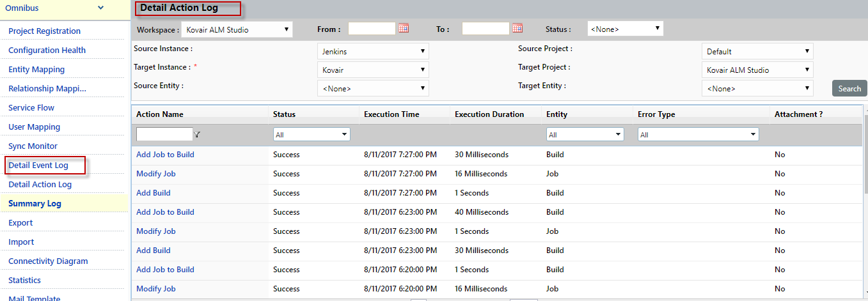
Task: Click the Action Name filter funnel icon
Action: 198,135
